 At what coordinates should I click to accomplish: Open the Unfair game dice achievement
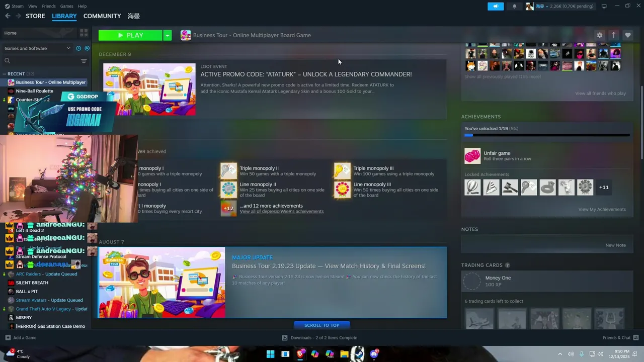pos(472,156)
